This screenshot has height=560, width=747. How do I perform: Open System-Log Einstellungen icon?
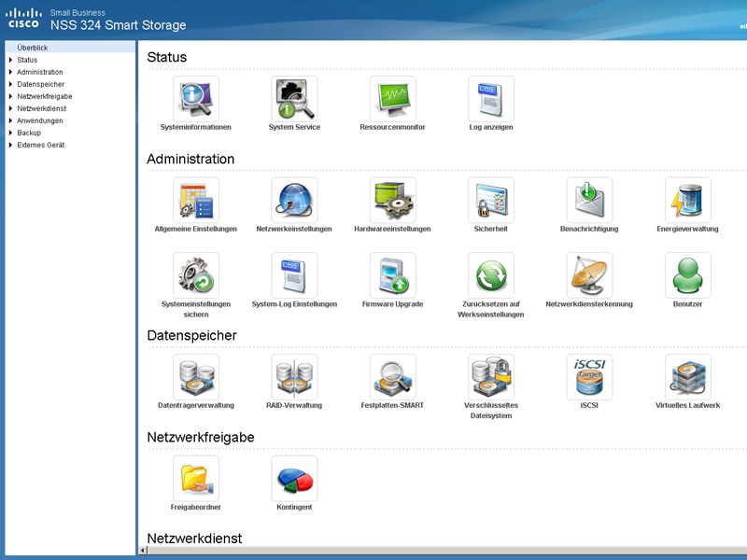[294, 275]
